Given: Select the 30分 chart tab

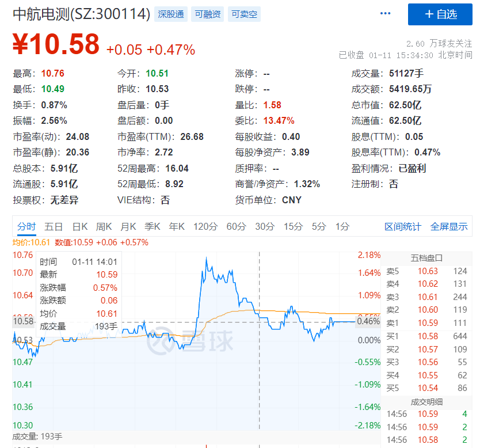Looking at the screenshot, I should point(265,227).
